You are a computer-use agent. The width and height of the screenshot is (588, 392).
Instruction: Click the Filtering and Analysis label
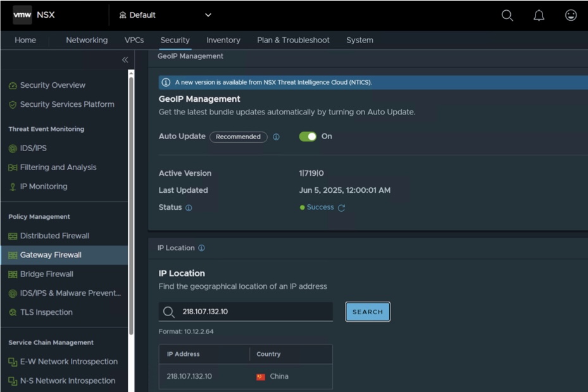(x=58, y=167)
